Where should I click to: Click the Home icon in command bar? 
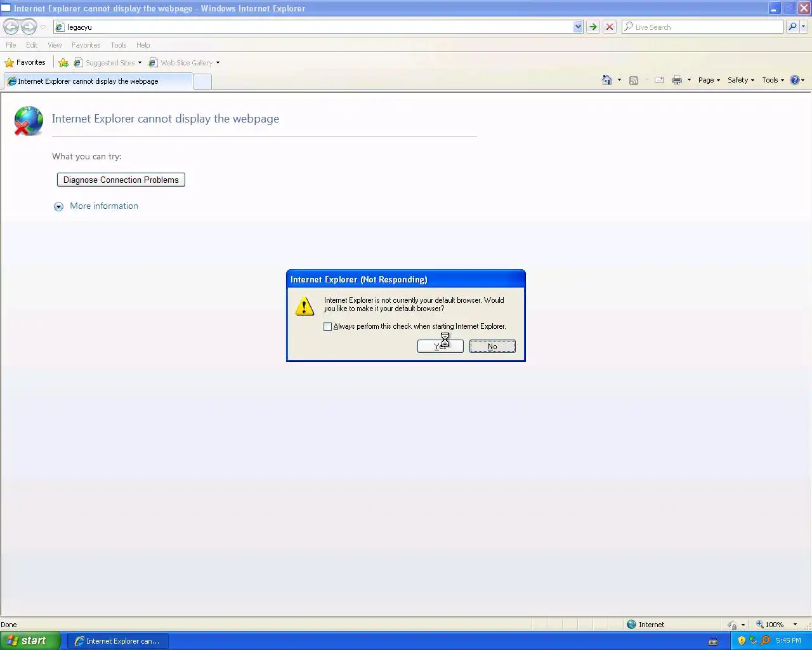(607, 80)
